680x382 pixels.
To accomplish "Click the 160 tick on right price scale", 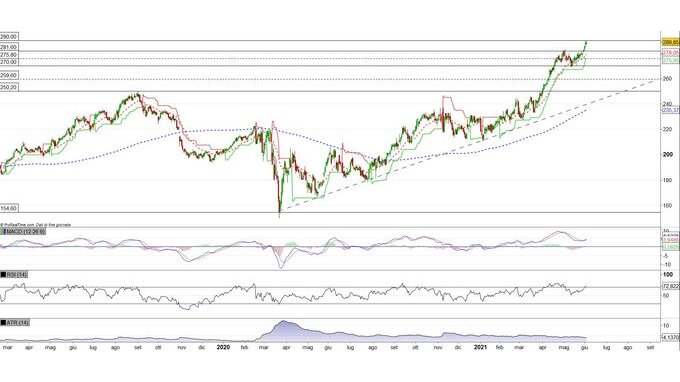I will click(667, 206).
